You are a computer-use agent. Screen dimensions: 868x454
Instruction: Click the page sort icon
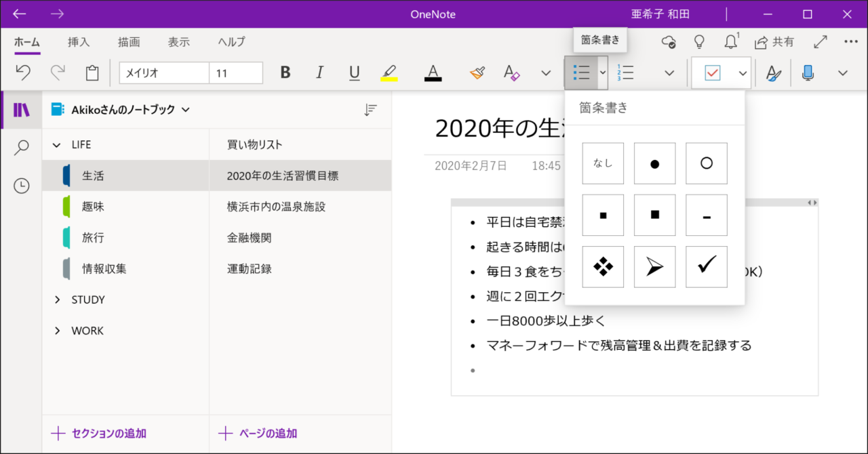tap(370, 110)
